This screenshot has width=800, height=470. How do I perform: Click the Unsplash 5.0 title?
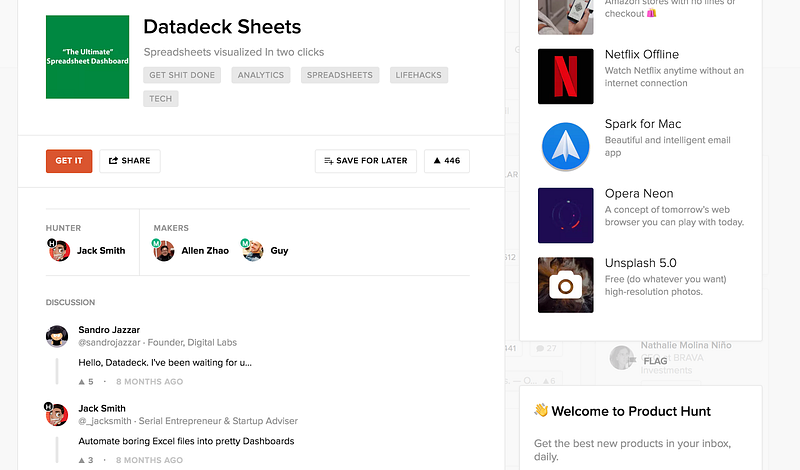pos(641,263)
